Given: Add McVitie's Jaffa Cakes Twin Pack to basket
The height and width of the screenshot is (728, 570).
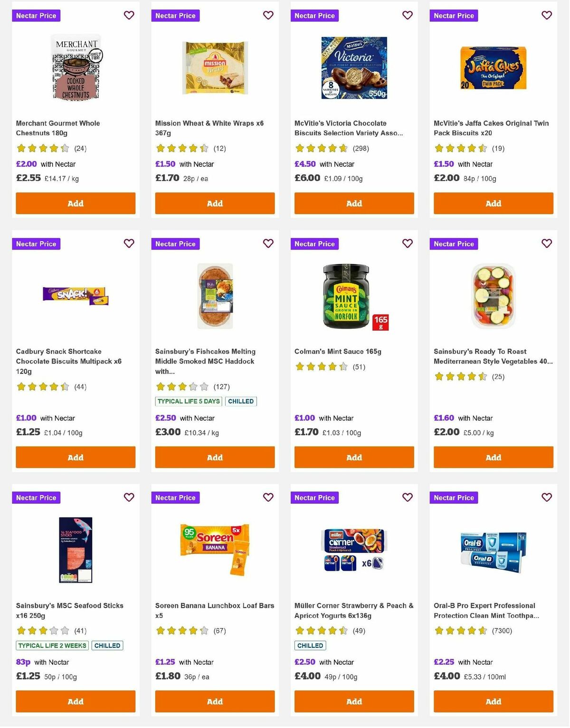Looking at the screenshot, I should [493, 203].
